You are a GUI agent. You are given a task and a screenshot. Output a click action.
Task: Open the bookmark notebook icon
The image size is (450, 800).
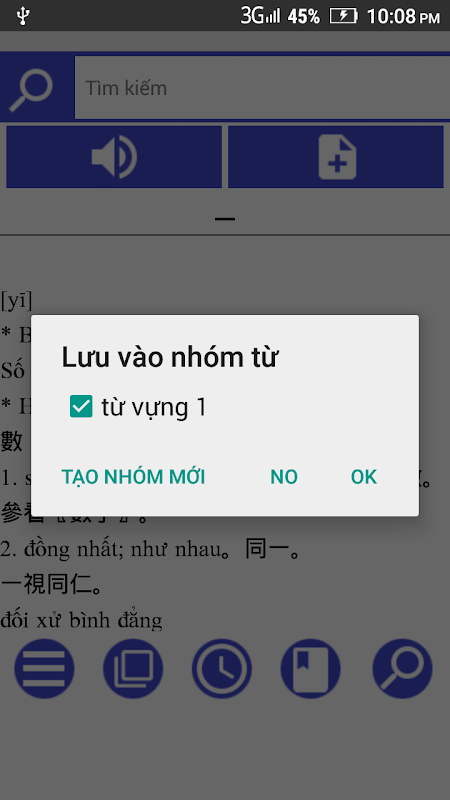pyautogui.click(x=310, y=668)
